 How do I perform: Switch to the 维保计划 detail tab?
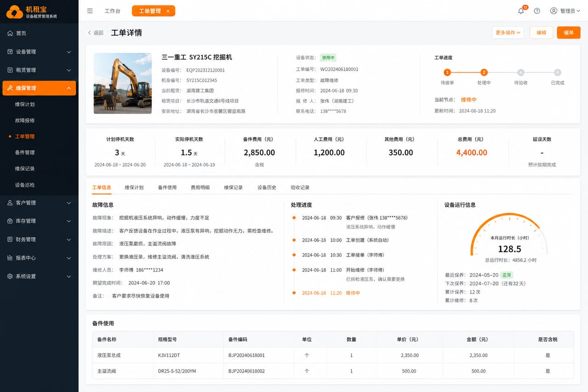[x=134, y=187]
